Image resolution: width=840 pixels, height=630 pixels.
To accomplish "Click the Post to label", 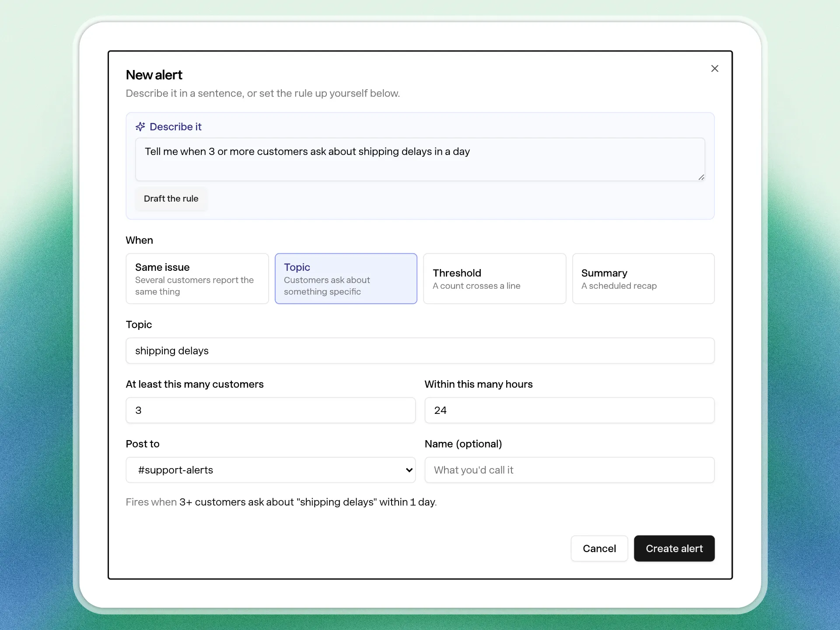I will 143,444.
